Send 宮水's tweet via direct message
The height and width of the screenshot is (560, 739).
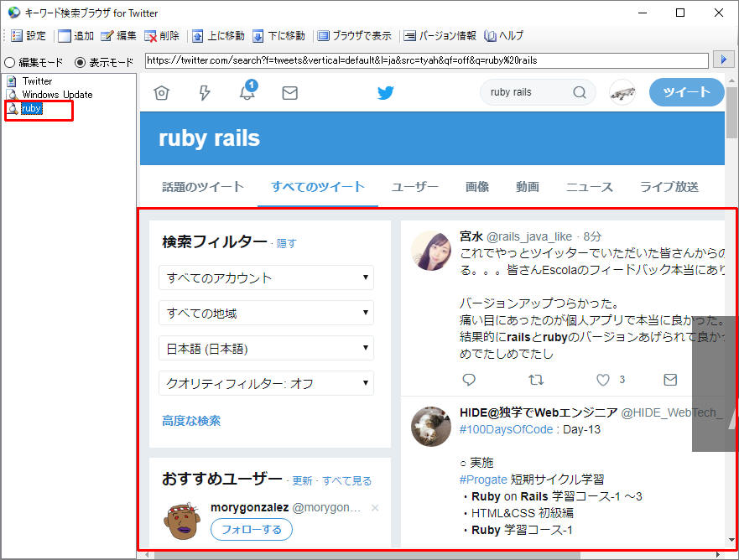pyautogui.click(x=670, y=380)
